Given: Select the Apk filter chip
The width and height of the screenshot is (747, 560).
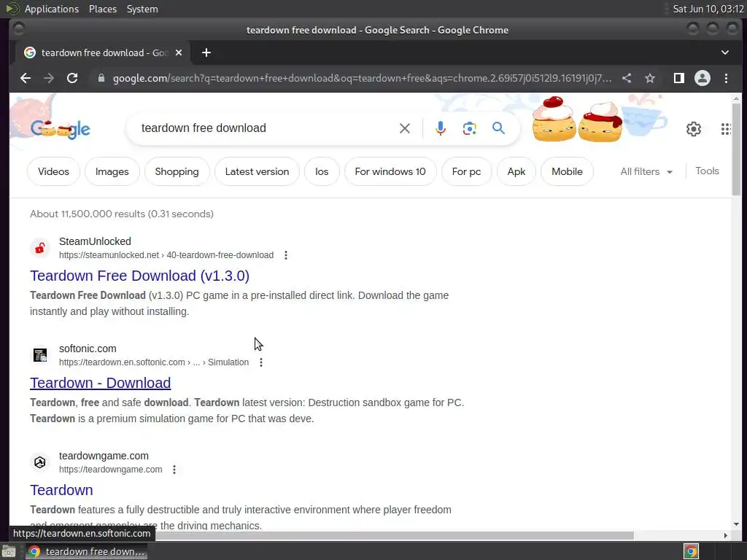Looking at the screenshot, I should tap(516, 171).
